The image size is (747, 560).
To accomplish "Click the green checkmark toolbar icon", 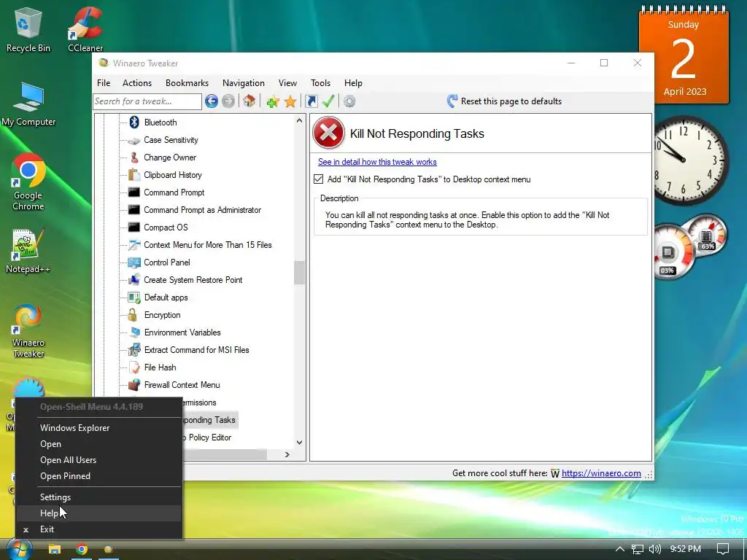I will [328, 101].
